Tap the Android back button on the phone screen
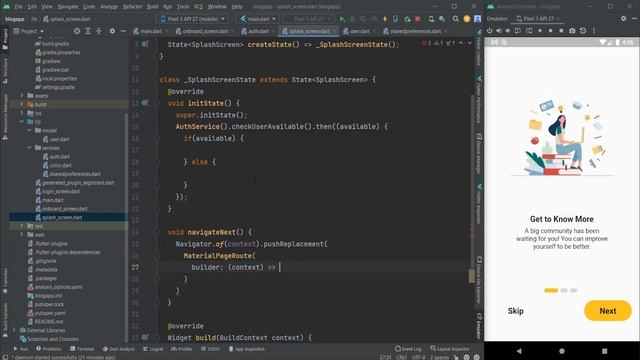 pyautogui.click(x=519, y=351)
